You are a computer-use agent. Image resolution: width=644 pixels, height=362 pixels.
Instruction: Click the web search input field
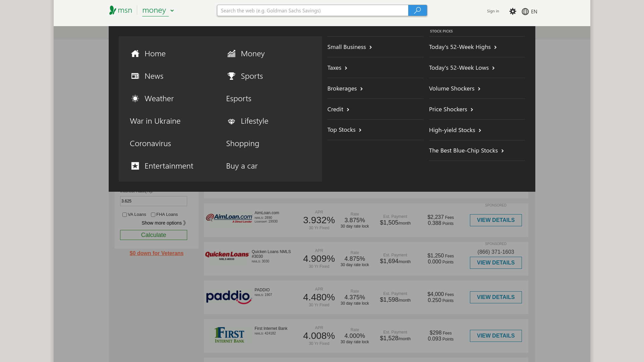tap(313, 10)
